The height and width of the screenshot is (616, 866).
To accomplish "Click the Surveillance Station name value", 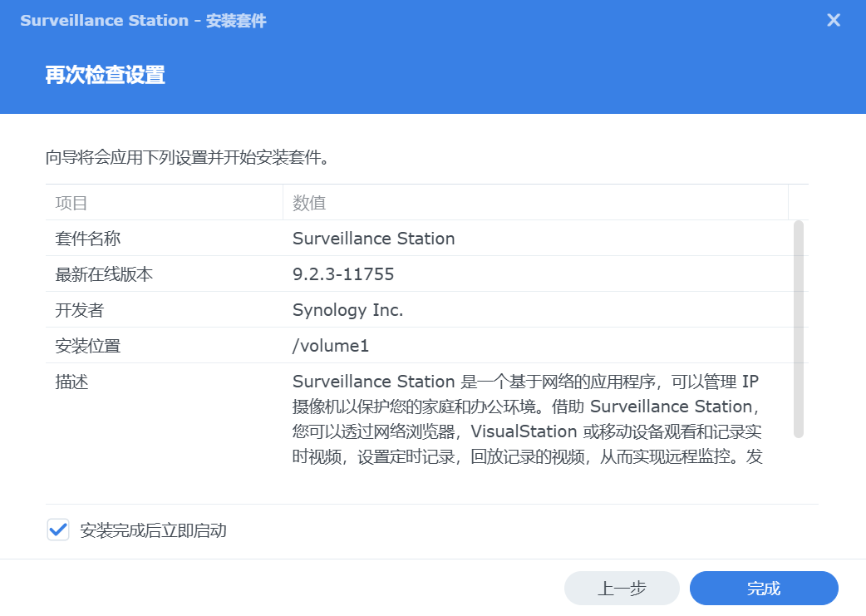I will coord(374,238).
